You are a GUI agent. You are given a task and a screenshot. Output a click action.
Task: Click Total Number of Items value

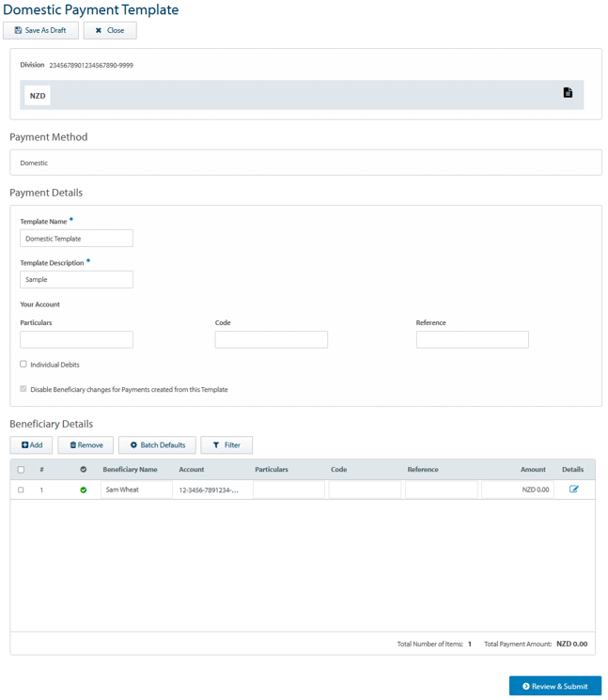click(x=470, y=644)
